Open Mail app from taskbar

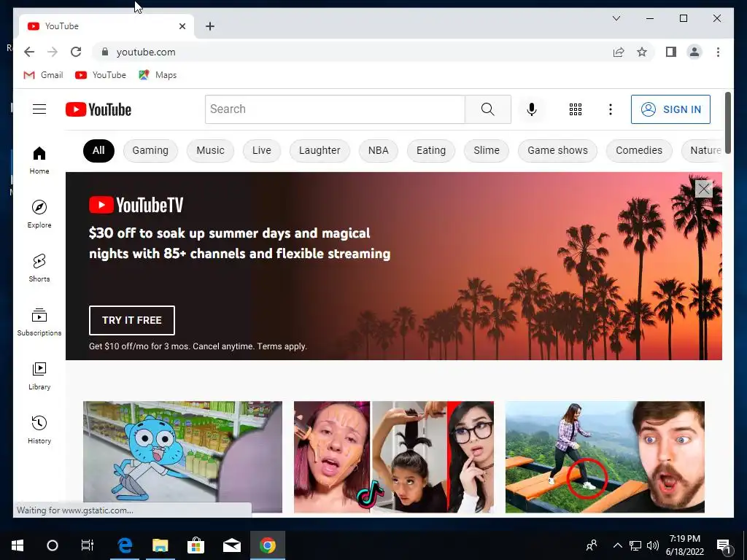(231, 545)
